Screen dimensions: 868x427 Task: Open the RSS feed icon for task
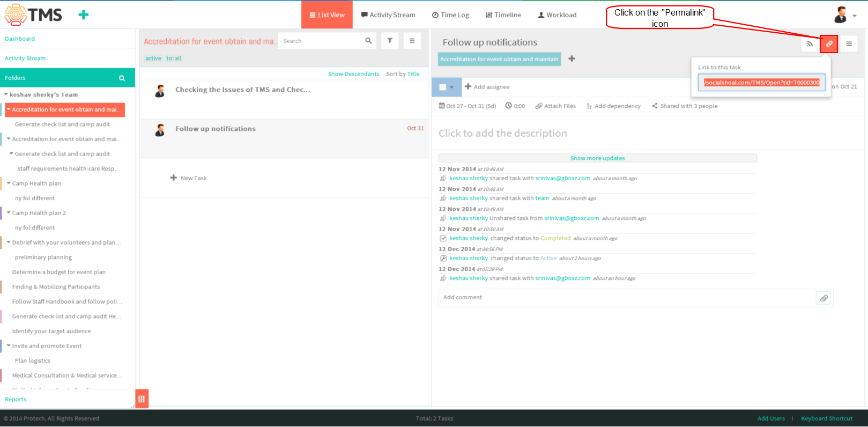point(810,44)
